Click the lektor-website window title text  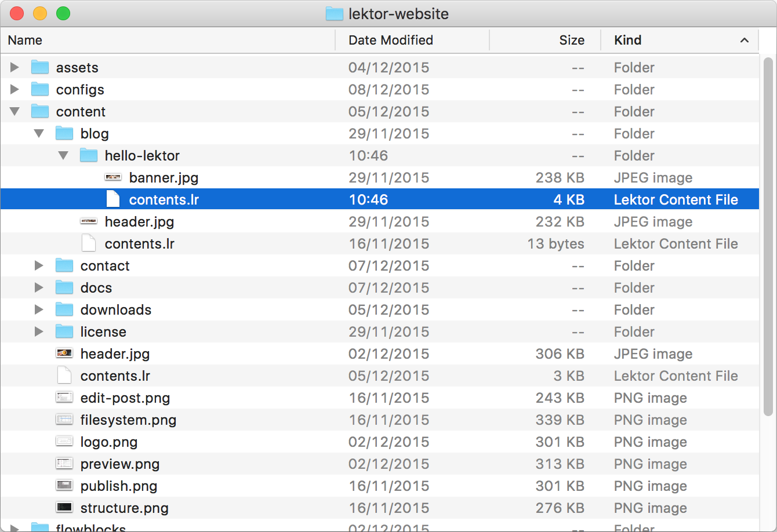[x=398, y=14]
